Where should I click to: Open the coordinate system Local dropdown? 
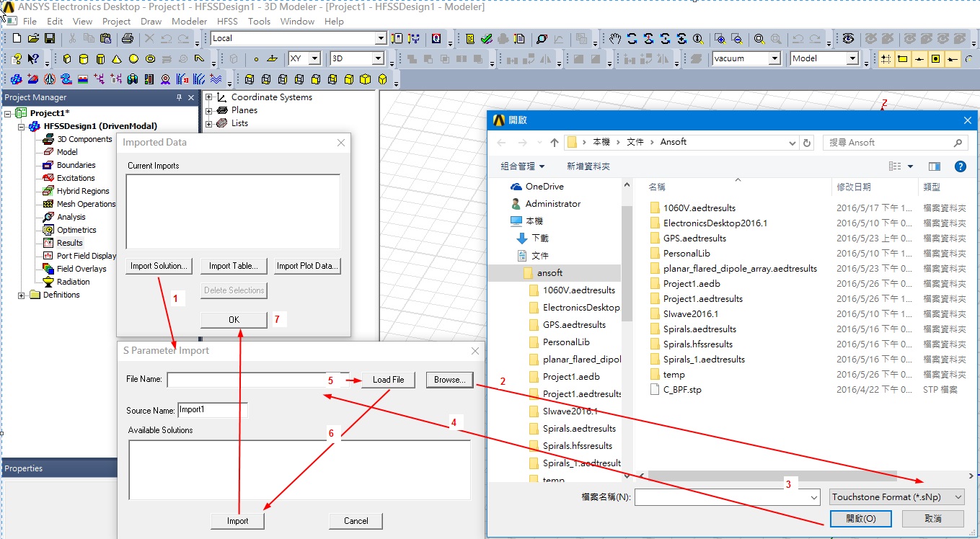(381, 38)
